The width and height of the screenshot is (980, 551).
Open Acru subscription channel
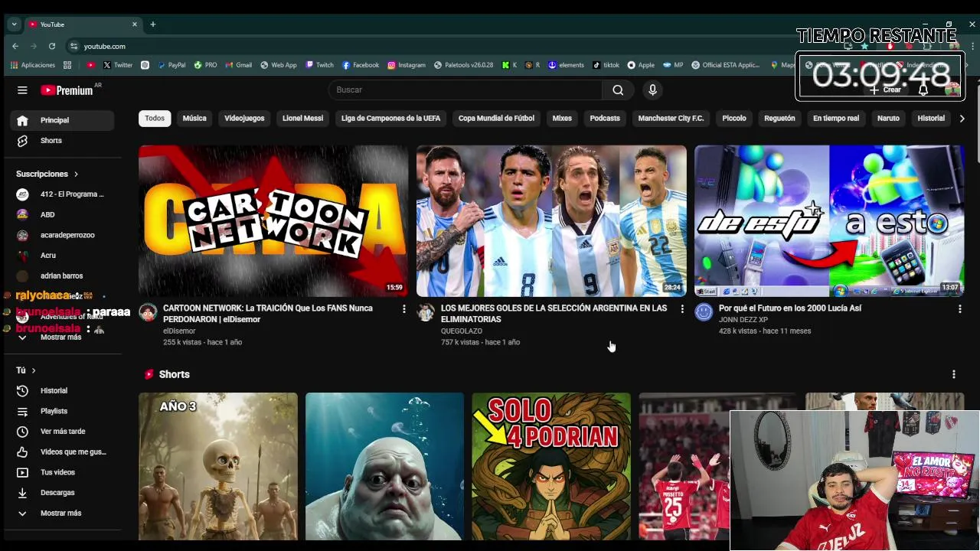click(x=62, y=256)
